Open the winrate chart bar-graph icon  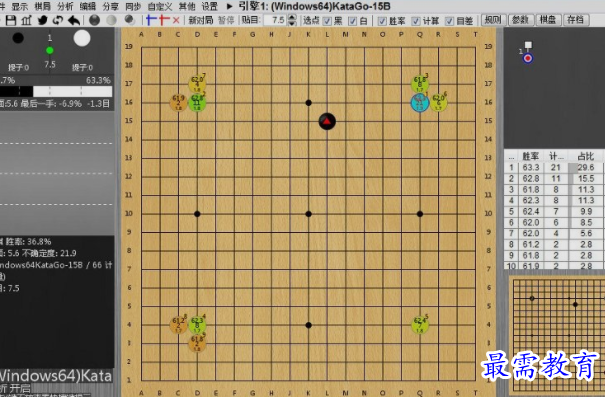[x=26, y=20]
